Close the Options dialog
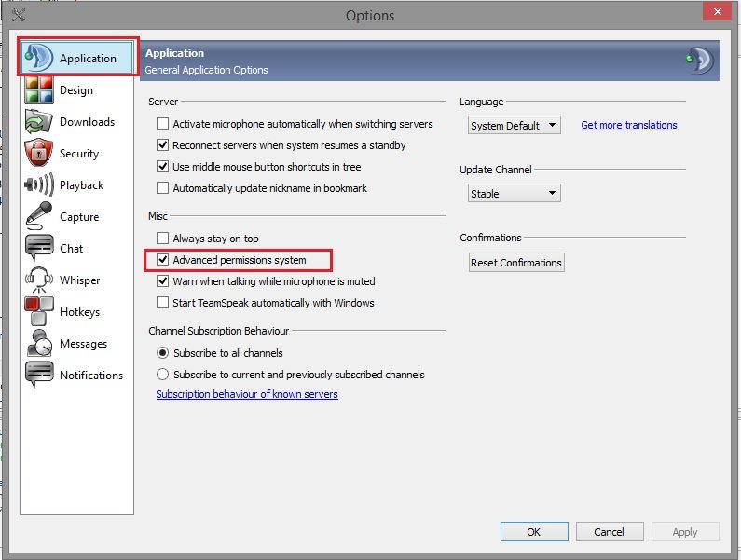The image size is (741, 560). tap(718, 12)
